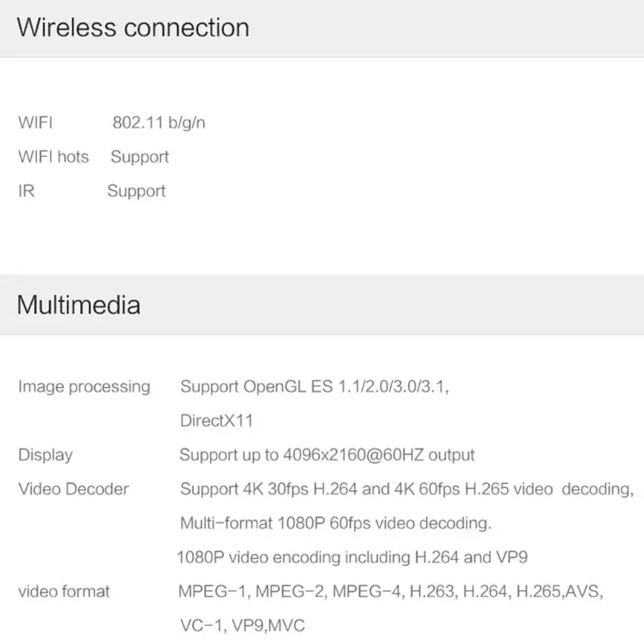Click the Multi-format 1080P 60fps line
This screenshot has width=644, height=644.
pos(335,523)
